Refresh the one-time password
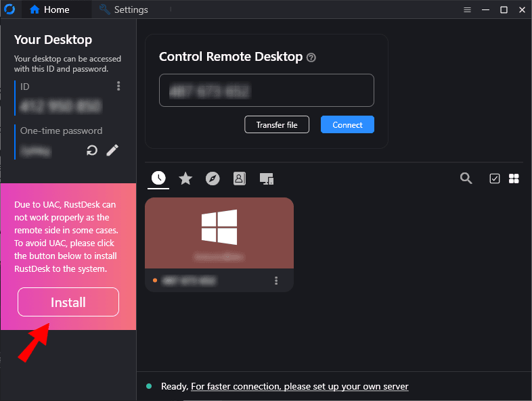The width and height of the screenshot is (532, 401). coord(92,150)
